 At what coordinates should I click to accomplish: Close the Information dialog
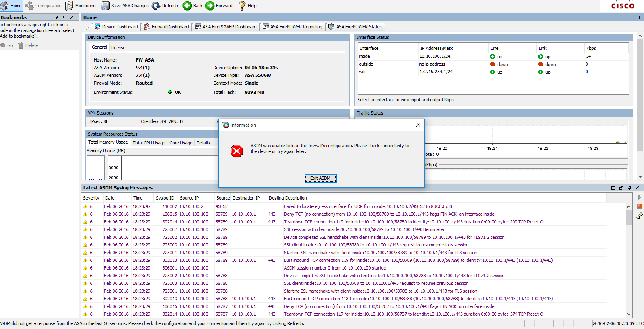pos(418,125)
